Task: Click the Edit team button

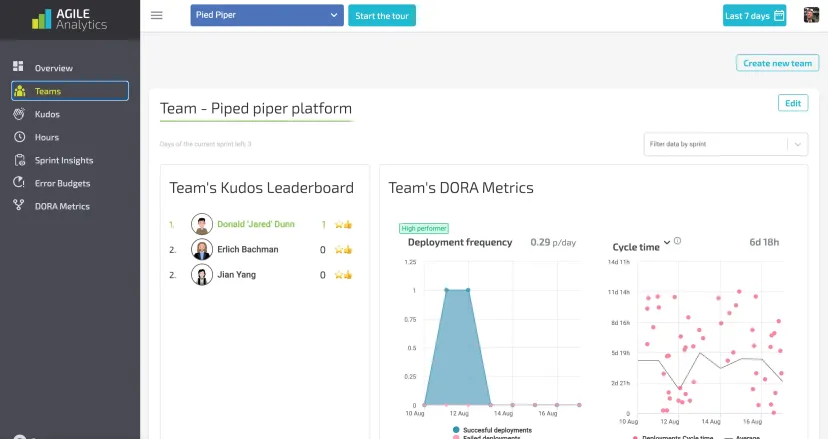Action: pos(793,103)
